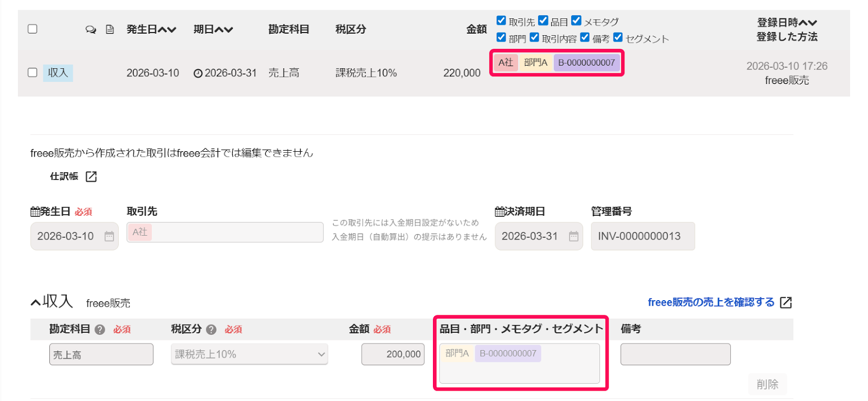Open the 課税売上10% tax category dropdown
The height and width of the screenshot is (401, 868).
pos(250,354)
